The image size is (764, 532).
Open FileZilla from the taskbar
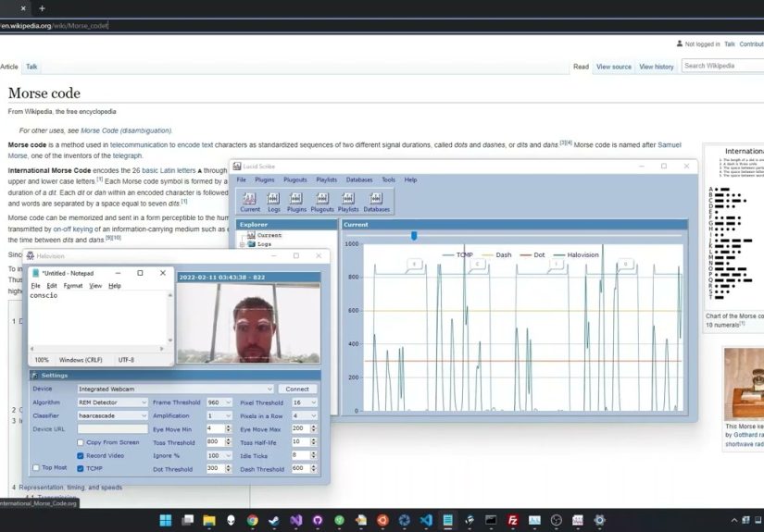tap(513, 520)
